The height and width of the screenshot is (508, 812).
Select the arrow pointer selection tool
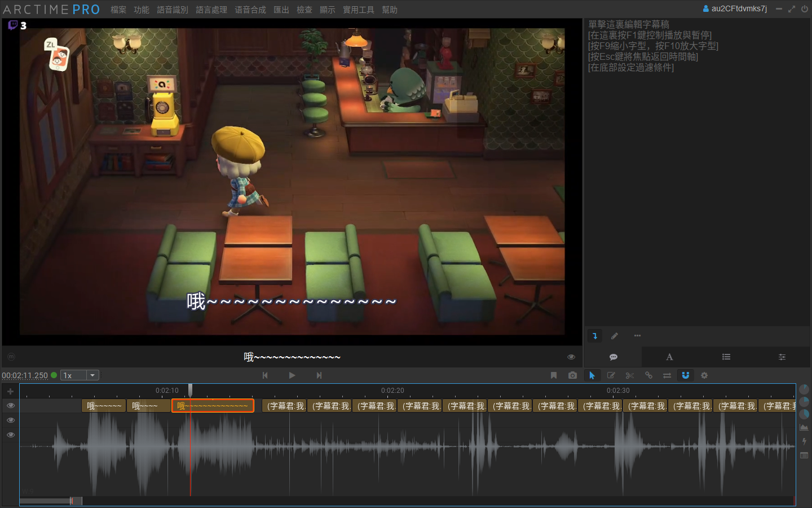[592, 375]
